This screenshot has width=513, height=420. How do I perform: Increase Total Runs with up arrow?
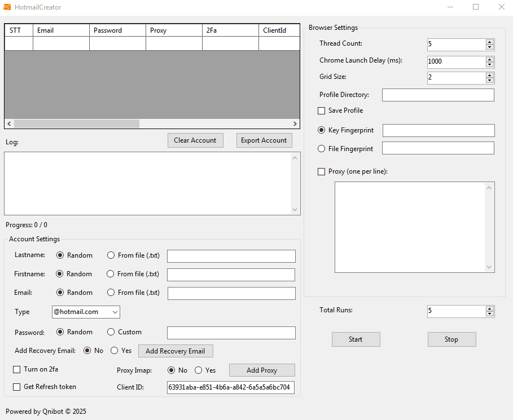click(x=489, y=308)
